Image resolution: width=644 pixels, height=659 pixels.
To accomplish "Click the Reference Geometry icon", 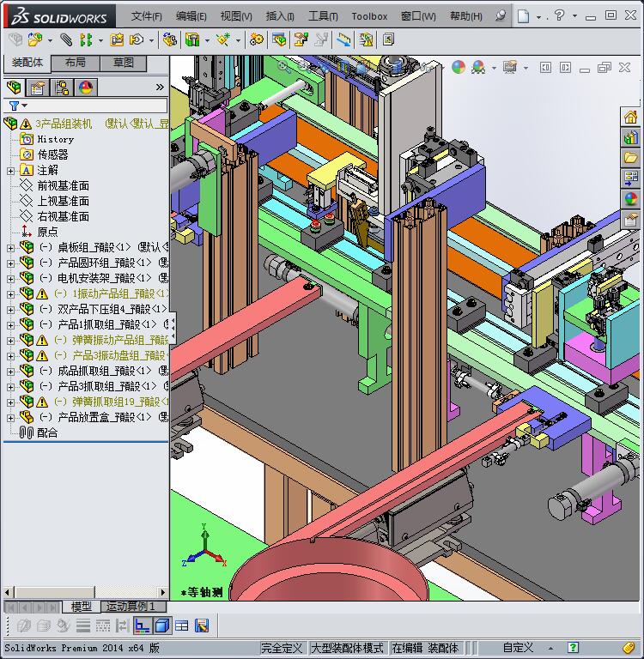I will pyautogui.click(x=223, y=40).
